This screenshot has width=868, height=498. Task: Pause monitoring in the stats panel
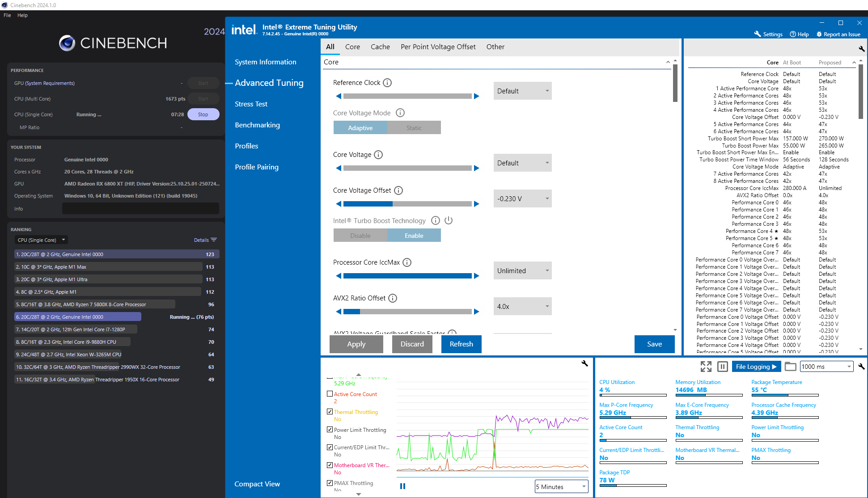point(723,367)
